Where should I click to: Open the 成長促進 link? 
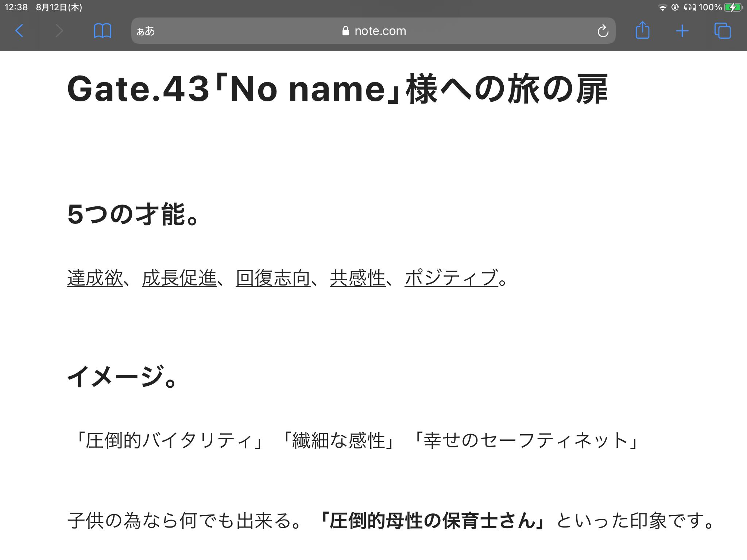pos(179,278)
